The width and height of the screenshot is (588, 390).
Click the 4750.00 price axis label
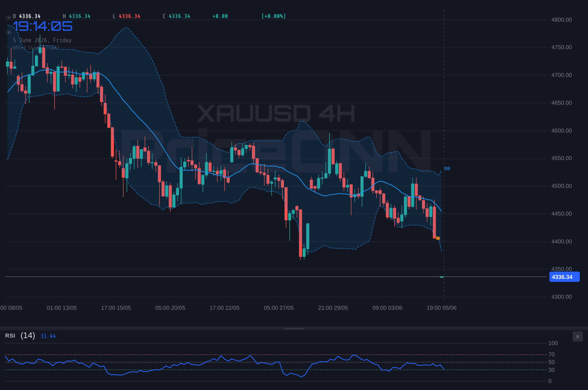pyautogui.click(x=562, y=47)
